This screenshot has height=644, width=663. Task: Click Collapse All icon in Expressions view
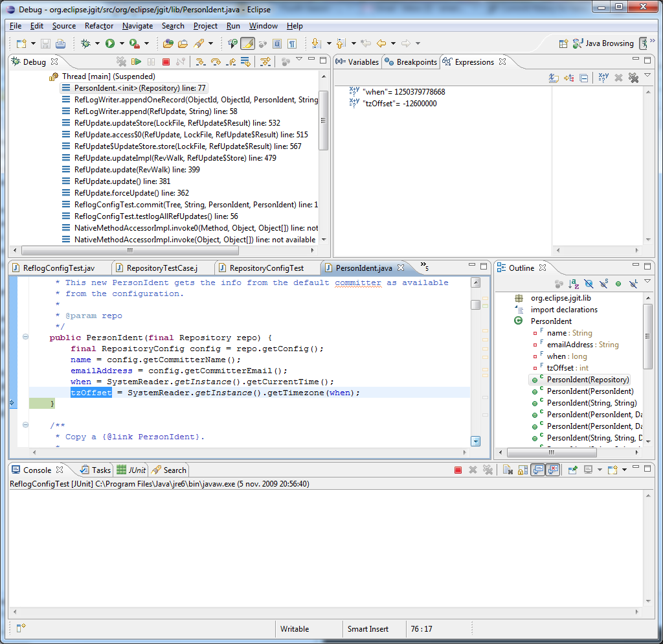(x=584, y=78)
